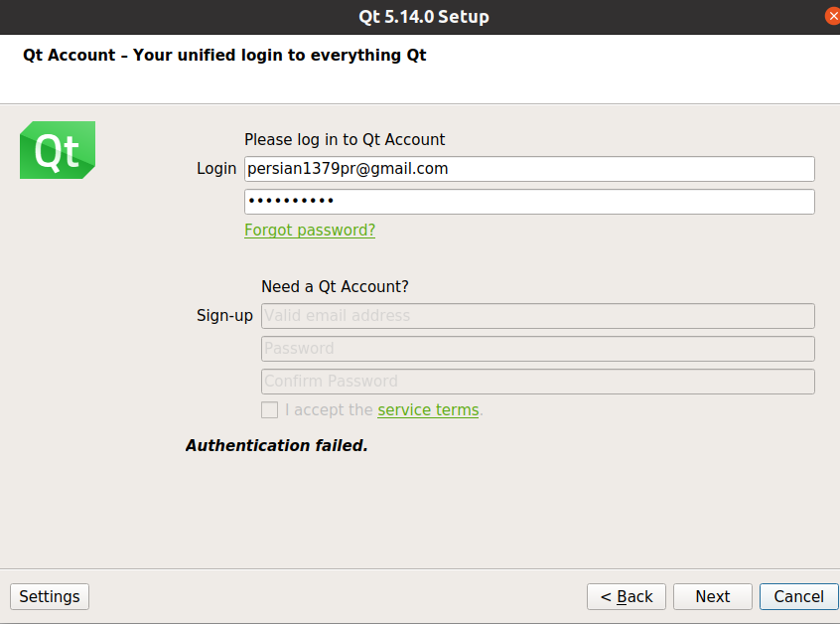Focus the login password field

pyautogui.click(x=529, y=202)
